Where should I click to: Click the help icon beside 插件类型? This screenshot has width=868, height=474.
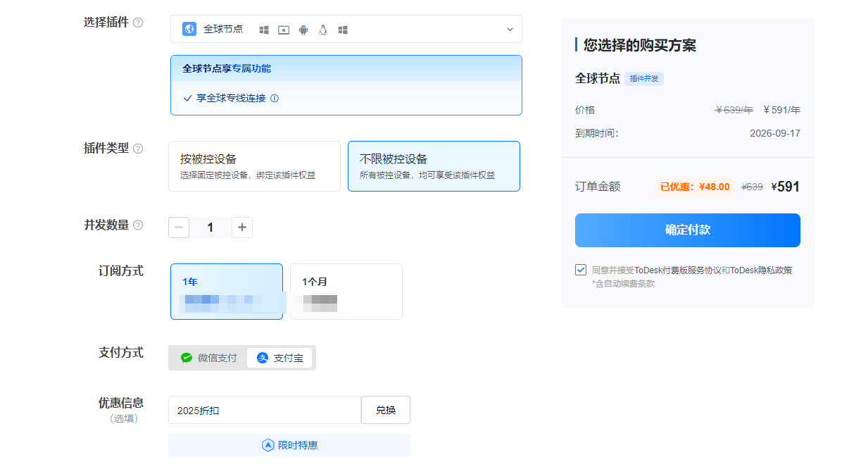coord(138,149)
